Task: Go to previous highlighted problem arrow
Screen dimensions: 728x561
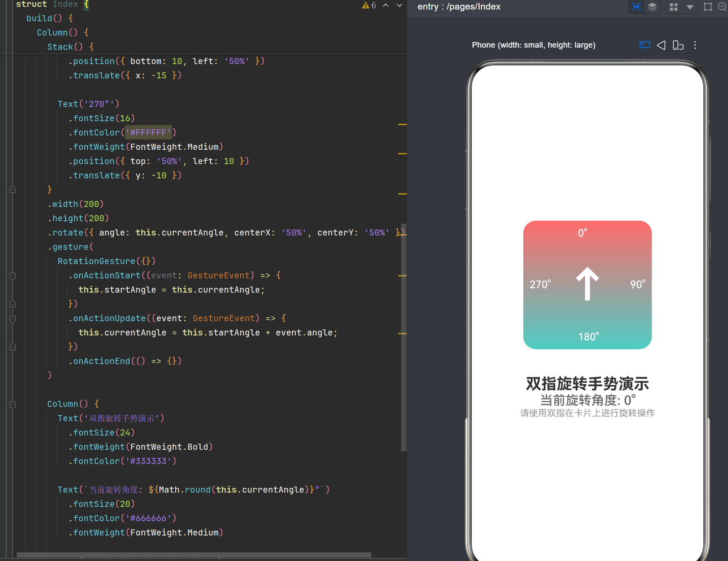Action: click(386, 5)
